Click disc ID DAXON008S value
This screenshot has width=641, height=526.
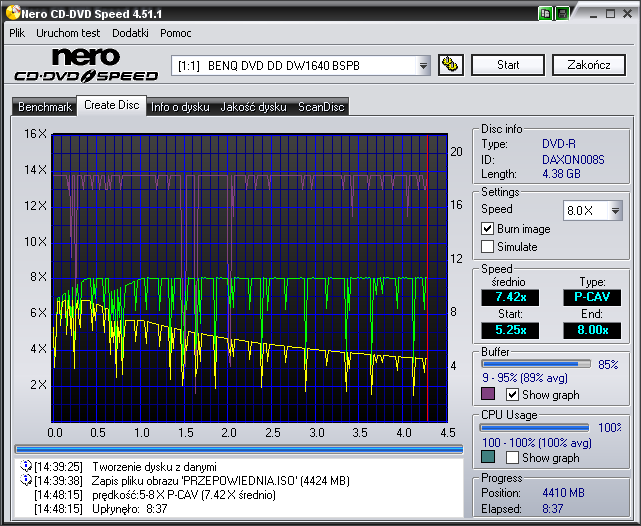click(x=573, y=159)
